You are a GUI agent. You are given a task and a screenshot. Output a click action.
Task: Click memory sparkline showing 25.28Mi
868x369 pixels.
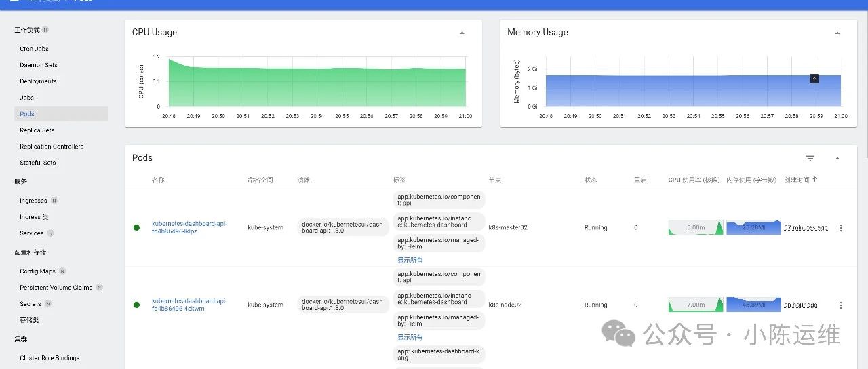point(753,228)
